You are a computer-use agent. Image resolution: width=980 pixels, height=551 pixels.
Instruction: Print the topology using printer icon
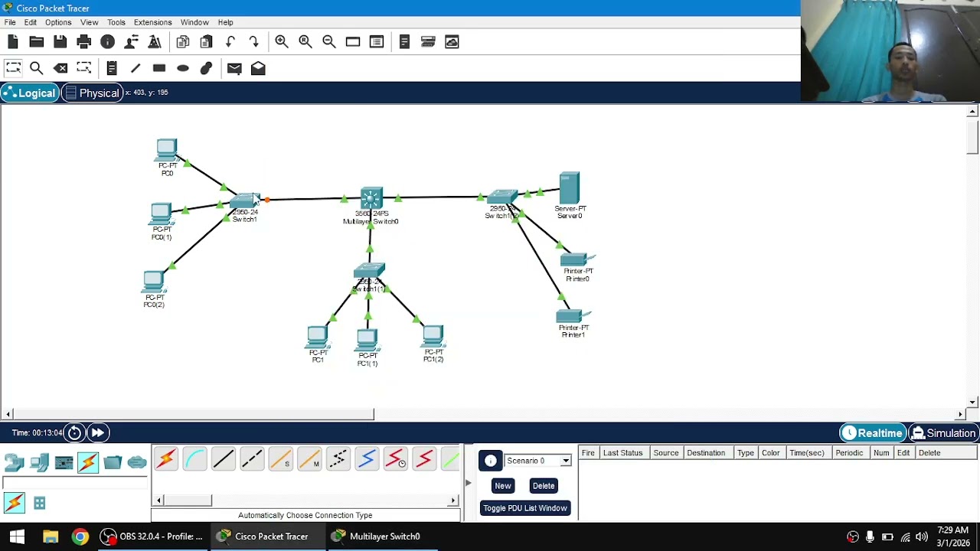point(84,42)
